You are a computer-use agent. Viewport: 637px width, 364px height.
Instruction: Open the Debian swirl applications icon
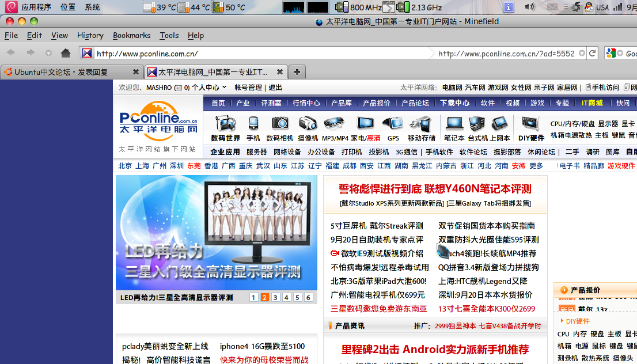click(x=11, y=7)
